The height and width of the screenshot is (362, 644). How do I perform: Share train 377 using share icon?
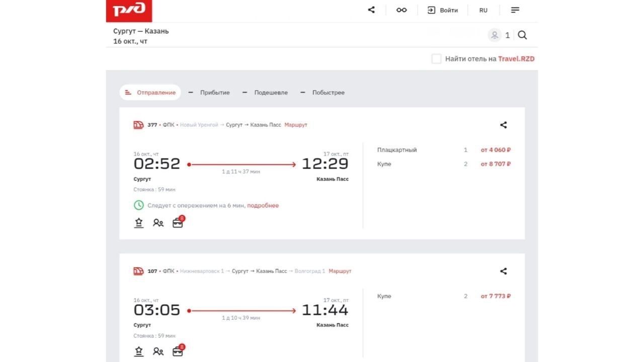point(503,125)
